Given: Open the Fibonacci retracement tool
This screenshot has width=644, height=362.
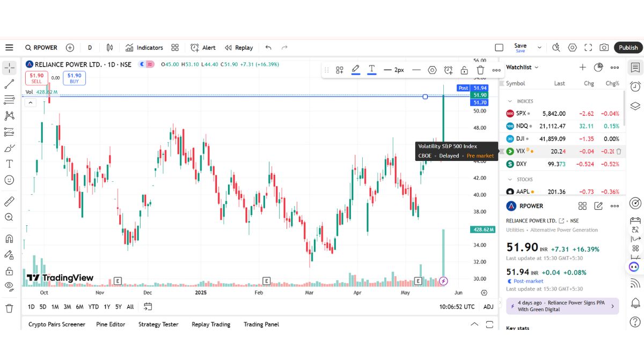Looking at the screenshot, I should click(x=9, y=100).
